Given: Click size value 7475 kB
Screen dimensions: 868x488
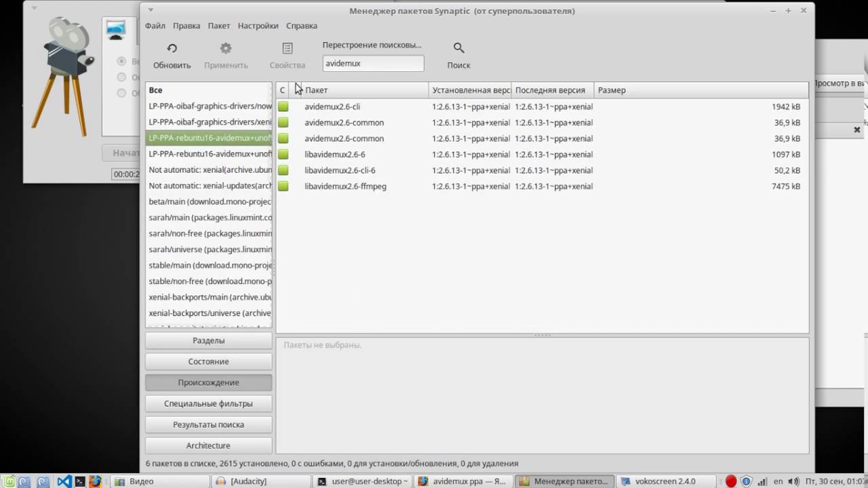Looking at the screenshot, I should click(786, 186).
